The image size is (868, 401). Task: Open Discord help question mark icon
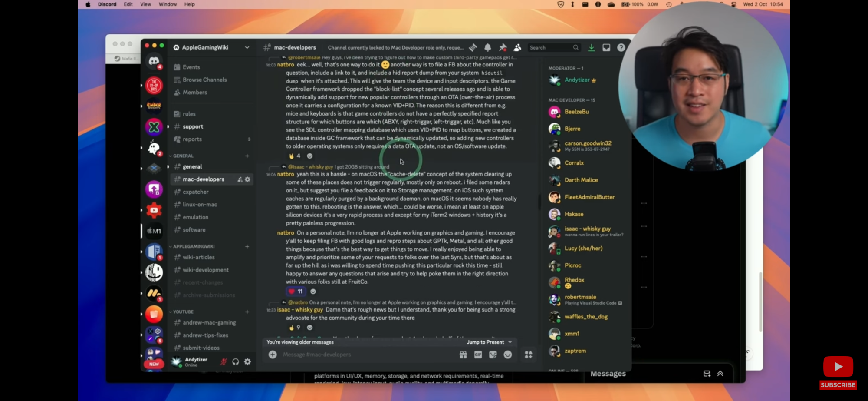(x=621, y=47)
